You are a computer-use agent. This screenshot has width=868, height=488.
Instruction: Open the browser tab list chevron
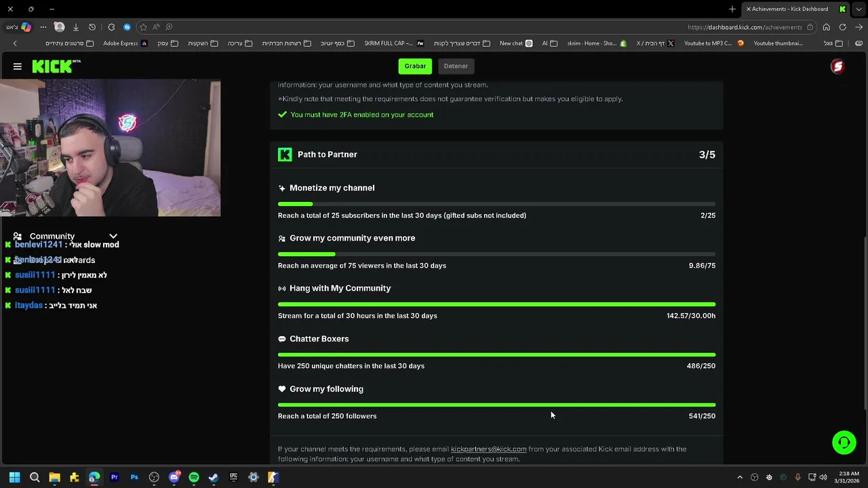pyautogui.click(x=859, y=9)
